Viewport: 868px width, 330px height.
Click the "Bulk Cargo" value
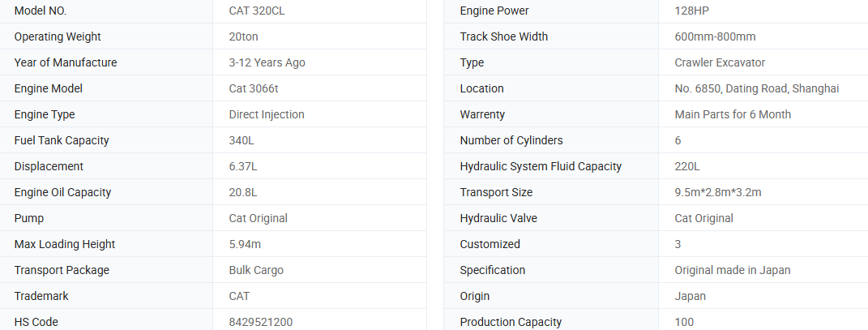[256, 271]
